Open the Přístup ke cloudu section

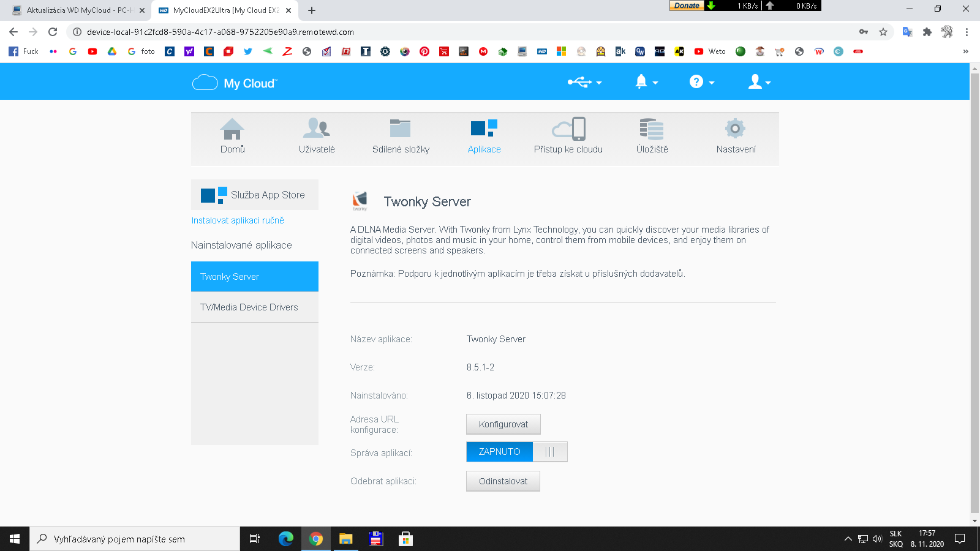pos(568,137)
